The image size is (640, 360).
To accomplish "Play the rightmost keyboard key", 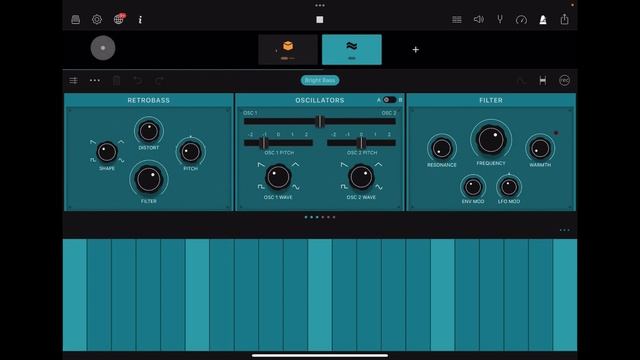I will coord(565,295).
